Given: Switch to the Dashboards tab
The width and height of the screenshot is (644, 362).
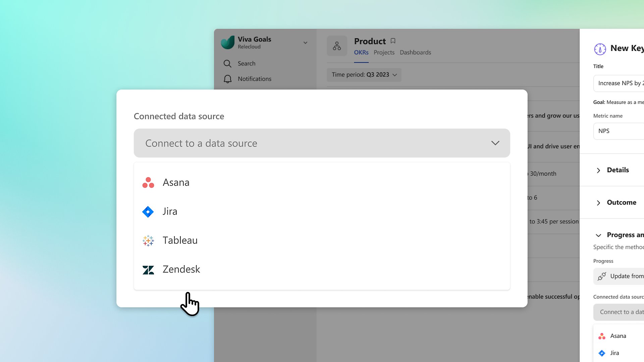Looking at the screenshot, I should tap(415, 52).
